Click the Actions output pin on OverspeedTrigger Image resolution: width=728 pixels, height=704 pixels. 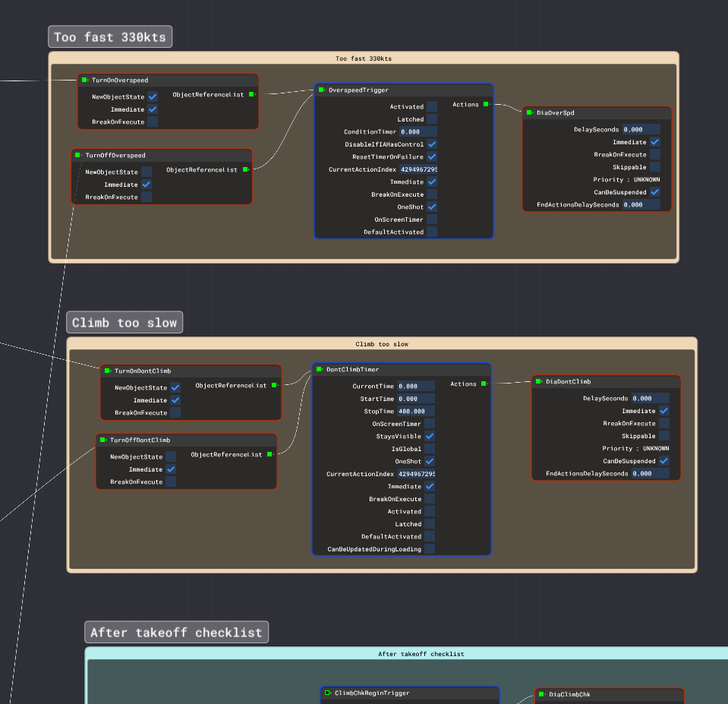click(x=486, y=104)
